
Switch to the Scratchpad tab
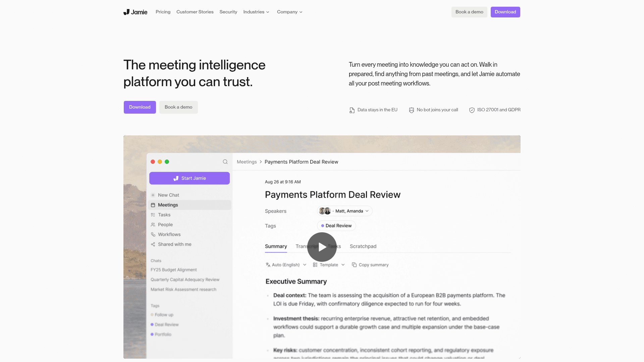click(363, 246)
